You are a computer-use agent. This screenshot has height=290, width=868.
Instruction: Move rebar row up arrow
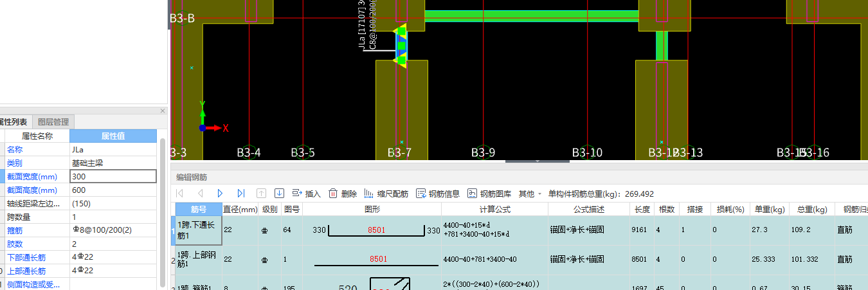[261, 194]
